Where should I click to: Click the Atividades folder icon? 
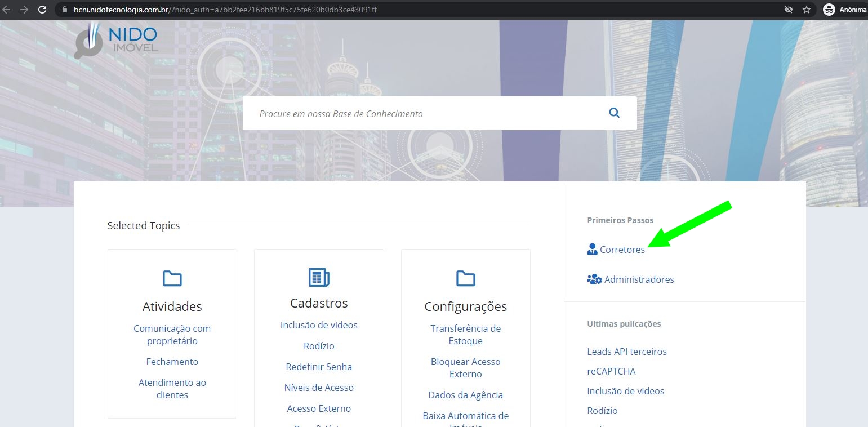coord(172,278)
